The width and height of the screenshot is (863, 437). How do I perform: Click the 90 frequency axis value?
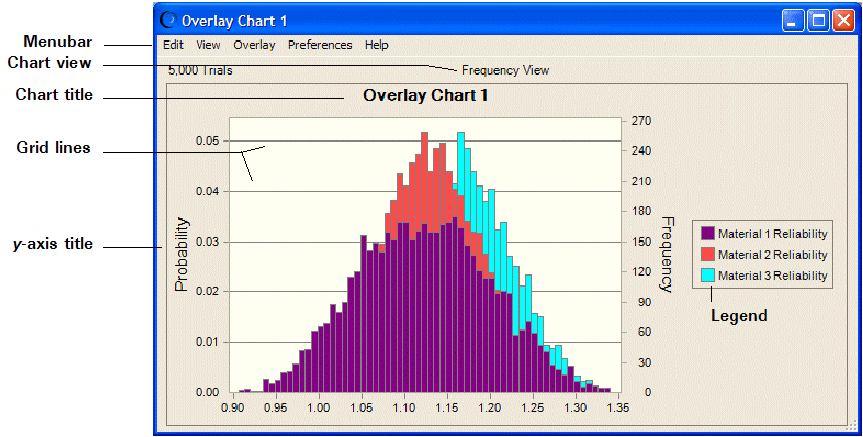[x=644, y=302]
